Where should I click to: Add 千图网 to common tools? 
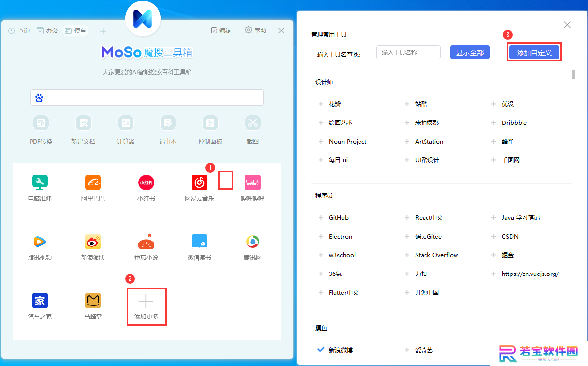(x=493, y=160)
